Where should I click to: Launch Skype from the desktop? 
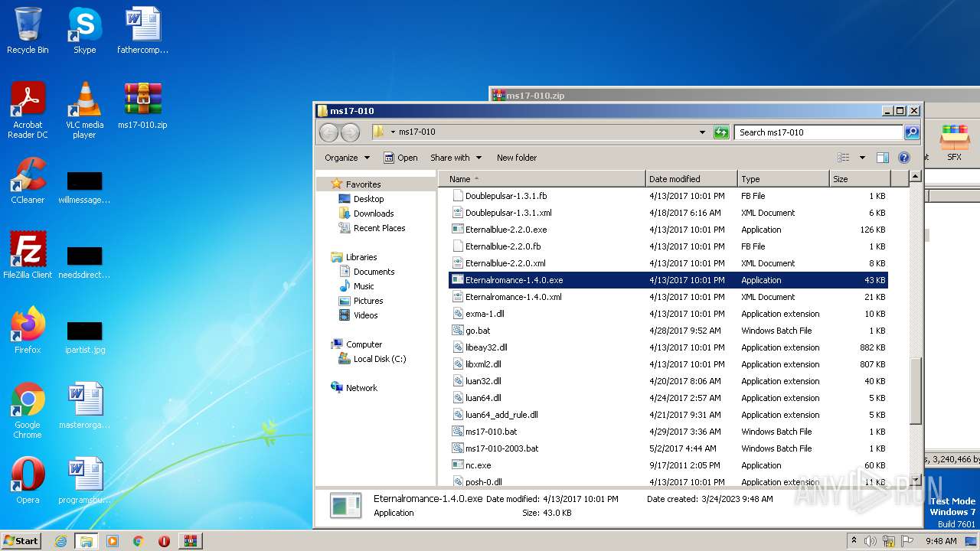84,31
